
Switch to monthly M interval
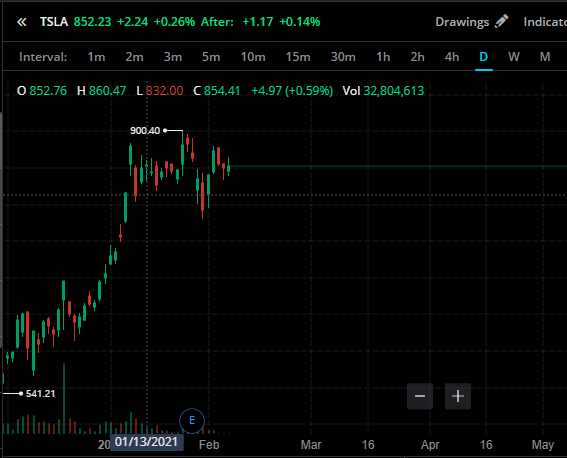(x=545, y=57)
